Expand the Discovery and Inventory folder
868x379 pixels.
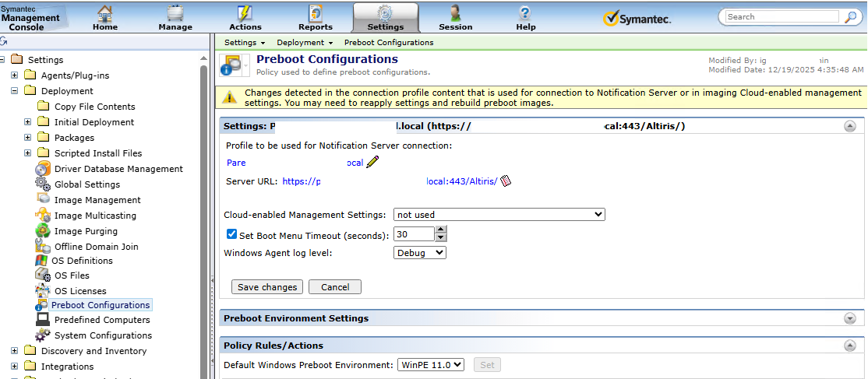[x=15, y=351]
